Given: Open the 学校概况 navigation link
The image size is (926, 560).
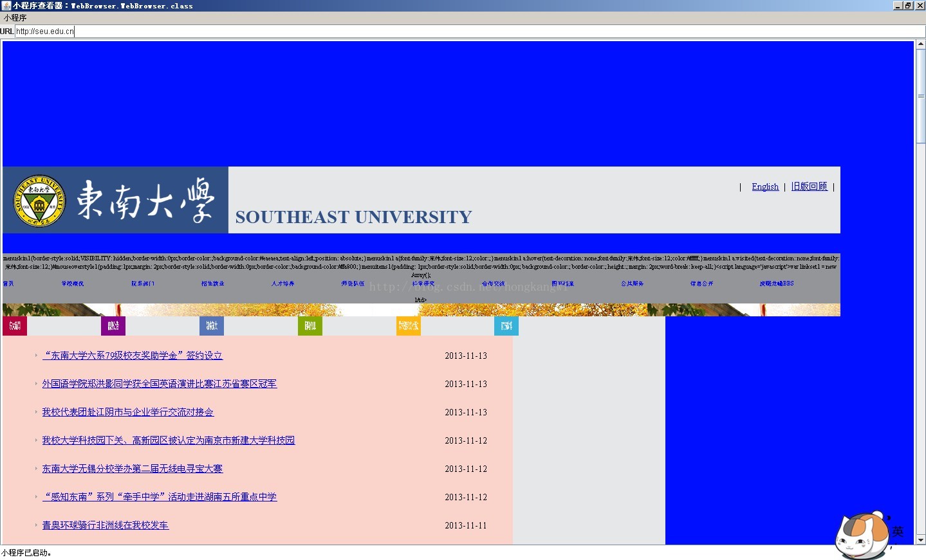Looking at the screenshot, I should pyautogui.click(x=73, y=284).
